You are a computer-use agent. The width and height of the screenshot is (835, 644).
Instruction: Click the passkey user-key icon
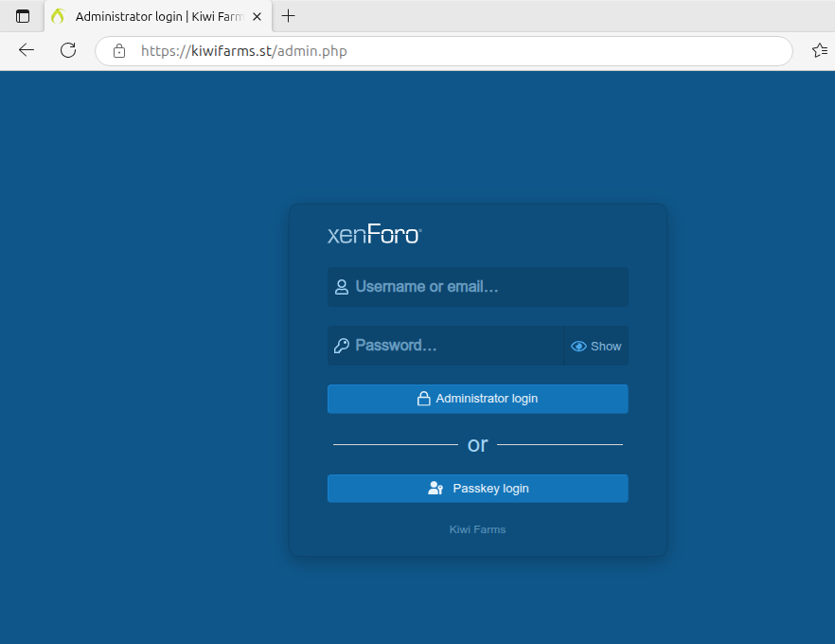click(435, 489)
